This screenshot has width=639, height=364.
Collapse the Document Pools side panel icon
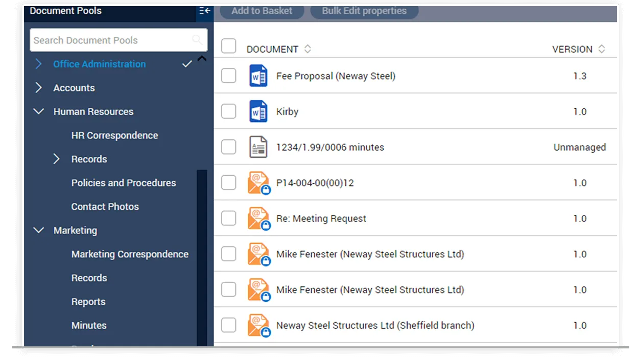click(x=204, y=11)
